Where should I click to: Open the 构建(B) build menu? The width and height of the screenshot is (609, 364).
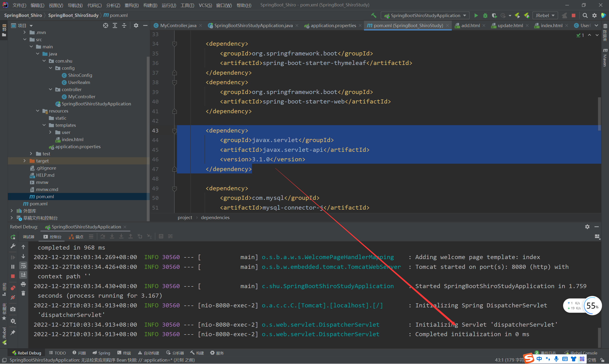tap(150, 5)
